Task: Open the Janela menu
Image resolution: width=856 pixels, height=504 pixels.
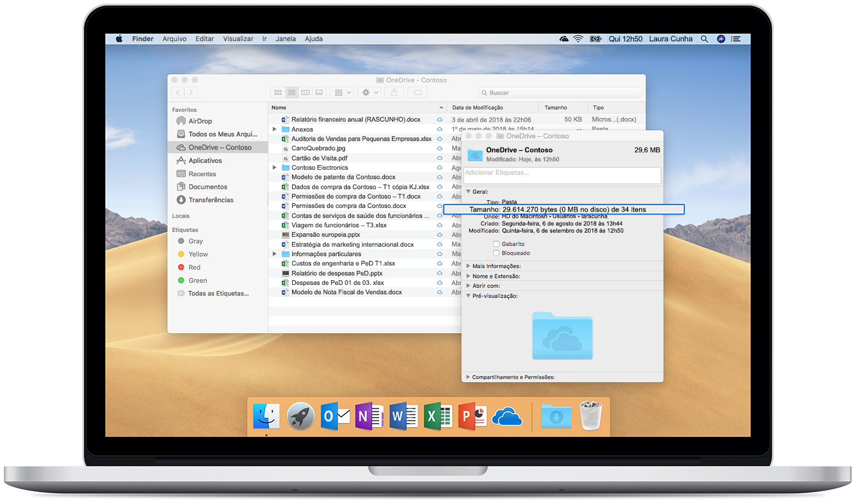Action: pos(286,39)
